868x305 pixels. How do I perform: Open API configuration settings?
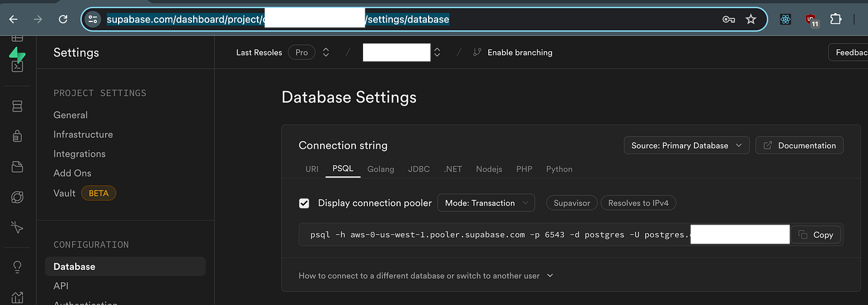(x=61, y=286)
